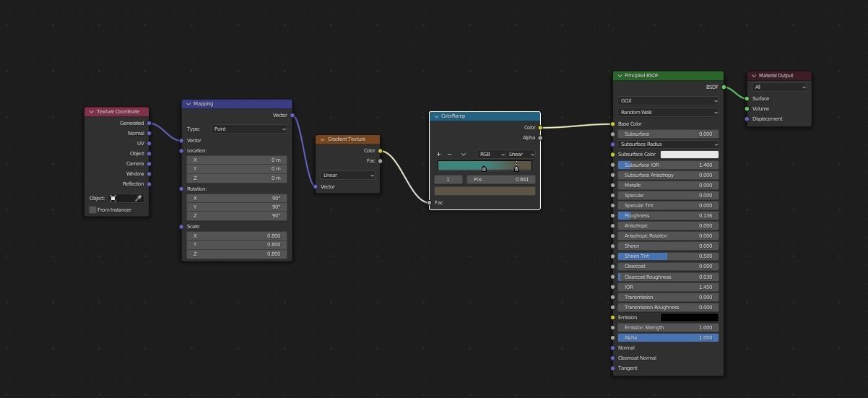Click the Generated output socket
Screen dimensions: 868x398
click(149, 123)
